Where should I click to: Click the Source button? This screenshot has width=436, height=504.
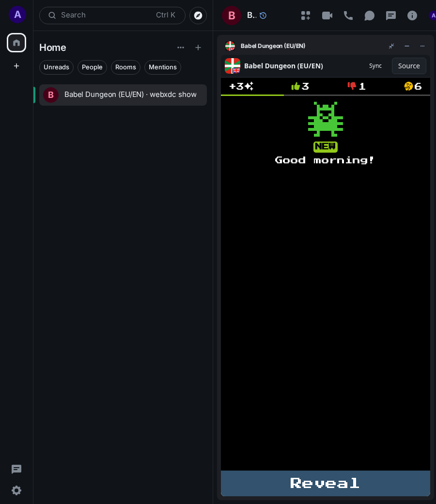(x=409, y=66)
